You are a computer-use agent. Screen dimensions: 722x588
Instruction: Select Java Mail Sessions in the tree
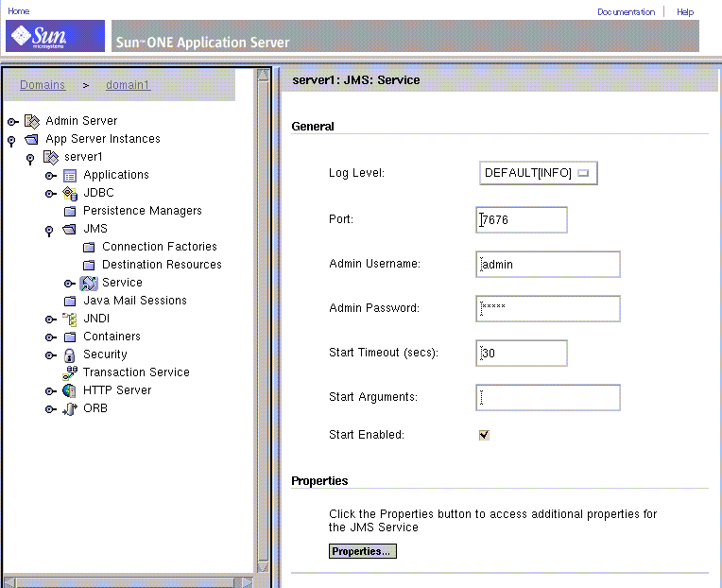coord(135,301)
